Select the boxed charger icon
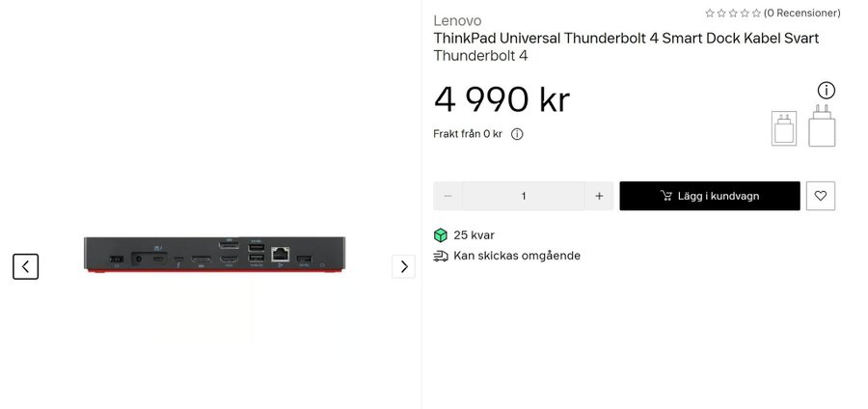 (x=784, y=128)
